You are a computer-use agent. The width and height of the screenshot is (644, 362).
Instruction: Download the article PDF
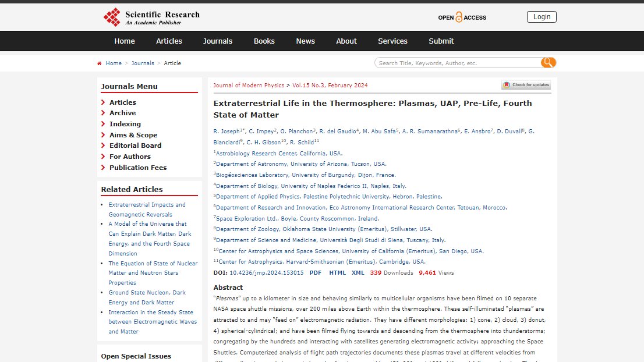(x=316, y=273)
